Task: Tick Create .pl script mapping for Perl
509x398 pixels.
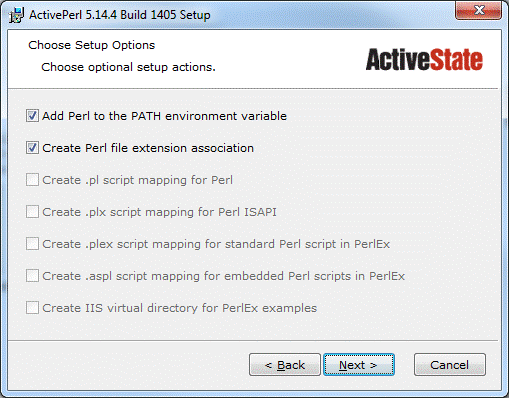Action: [x=32, y=180]
